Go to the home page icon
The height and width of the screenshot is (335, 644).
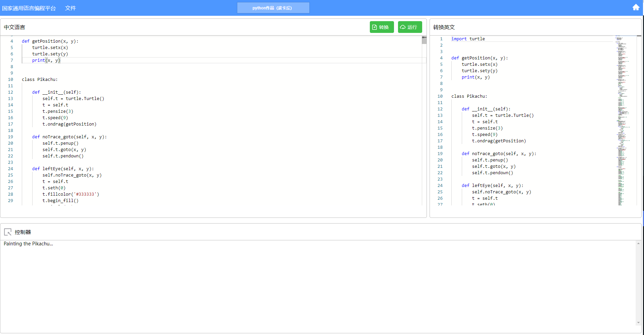(x=636, y=7)
